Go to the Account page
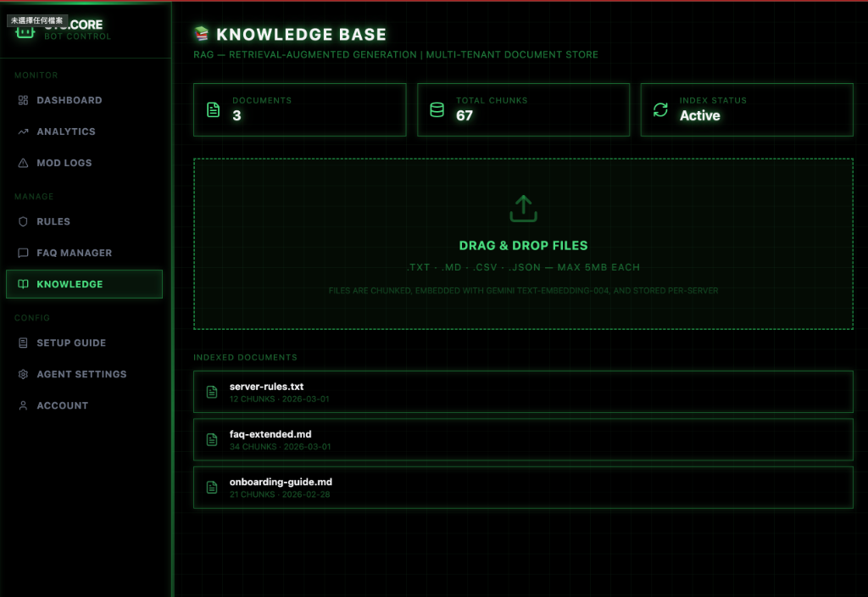This screenshot has height=597, width=868. 62,405
